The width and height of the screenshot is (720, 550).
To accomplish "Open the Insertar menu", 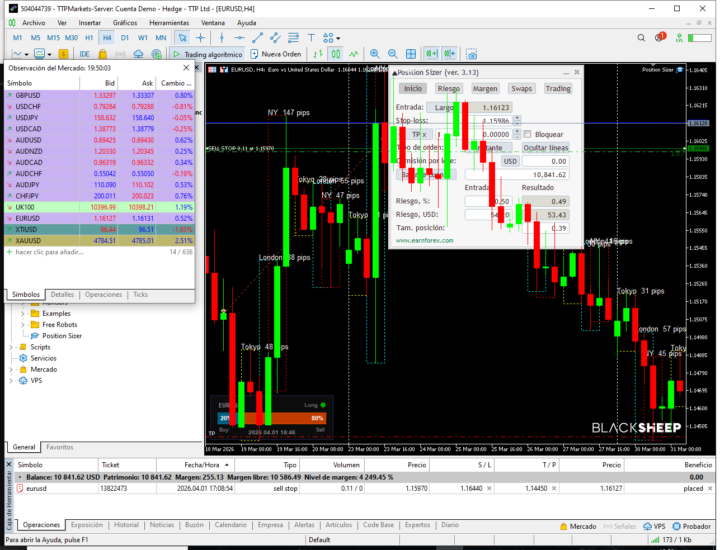I will pos(90,22).
